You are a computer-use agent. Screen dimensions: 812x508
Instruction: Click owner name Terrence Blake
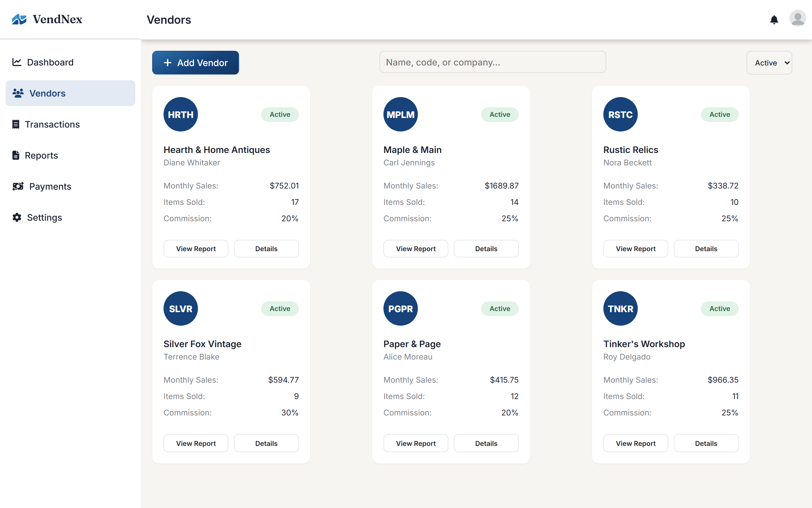tap(191, 357)
